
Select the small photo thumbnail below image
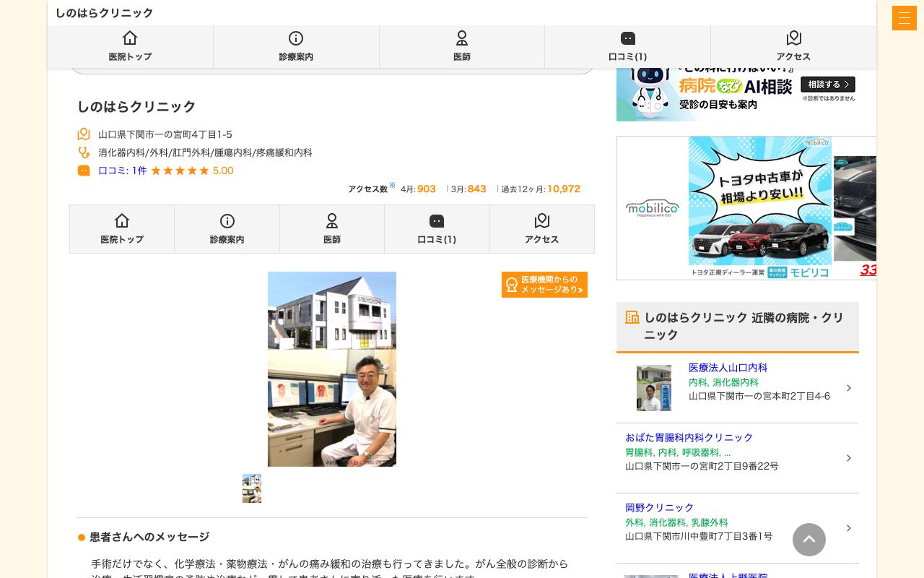[252, 488]
